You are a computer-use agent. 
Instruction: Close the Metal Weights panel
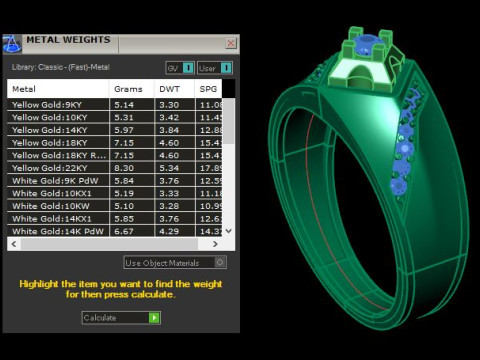(231, 43)
